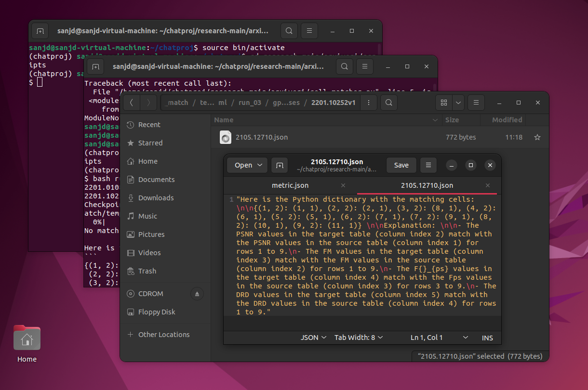Open the Ln 1, Col 1 position dropdown
Image resolution: width=588 pixels, height=390 pixels.
coord(439,338)
